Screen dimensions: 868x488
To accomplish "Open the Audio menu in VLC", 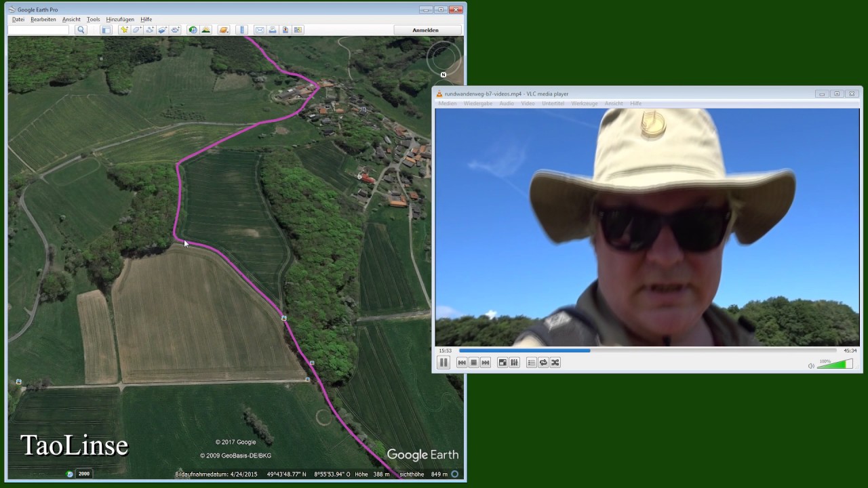I will (507, 103).
